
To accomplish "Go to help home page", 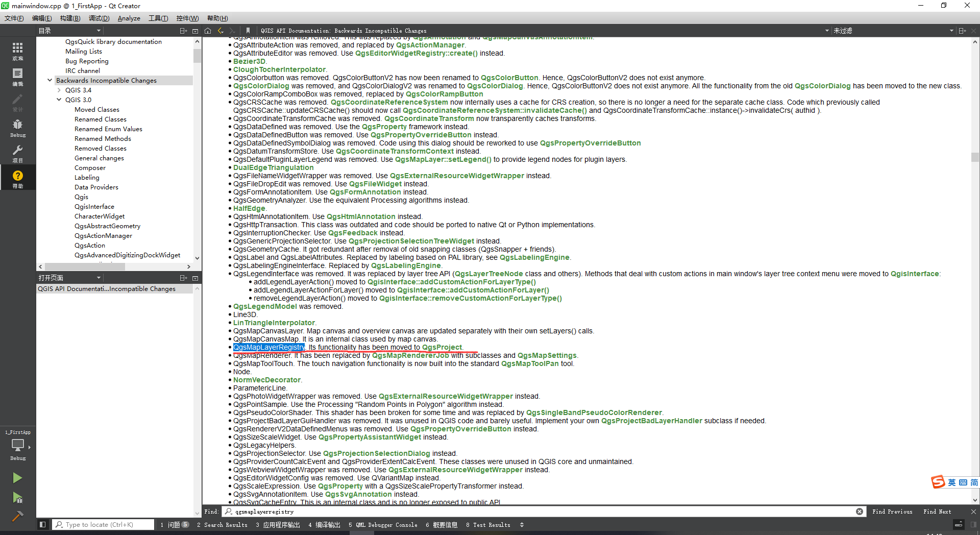I will point(208,30).
